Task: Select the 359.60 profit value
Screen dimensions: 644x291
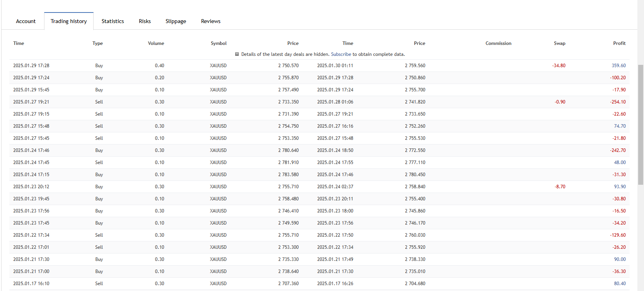Action: tap(618, 66)
